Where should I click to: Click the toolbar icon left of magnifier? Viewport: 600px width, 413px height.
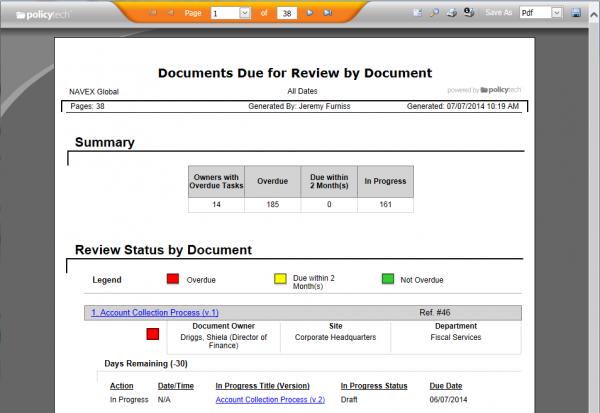418,13
